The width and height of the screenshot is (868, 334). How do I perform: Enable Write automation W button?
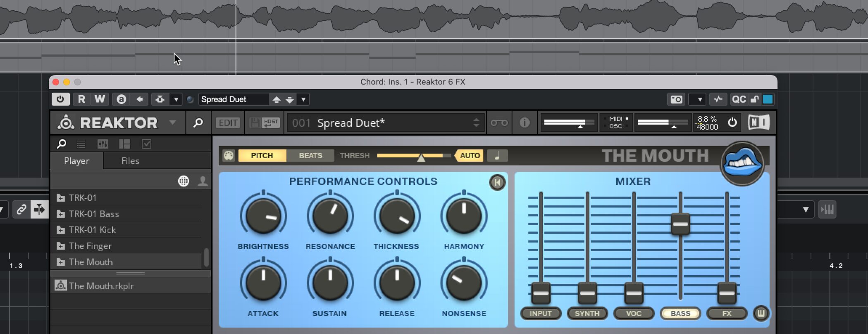pyautogui.click(x=100, y=99)
